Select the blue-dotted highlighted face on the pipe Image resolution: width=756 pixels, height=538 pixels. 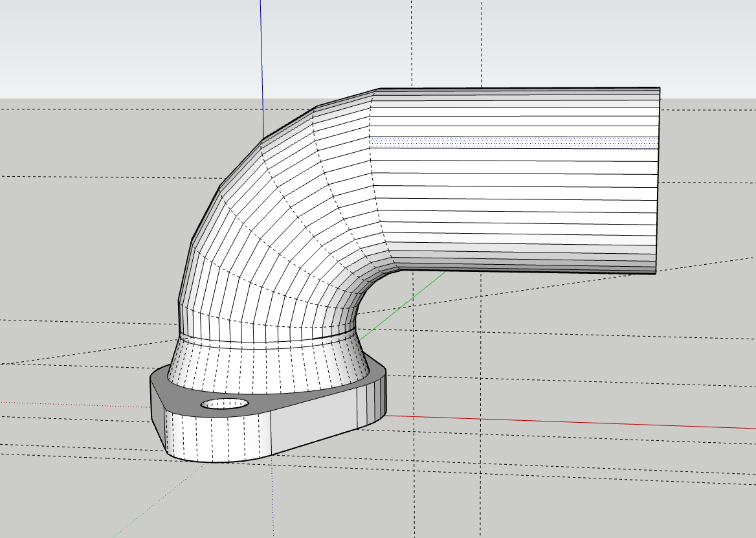[x=514, y=142]
